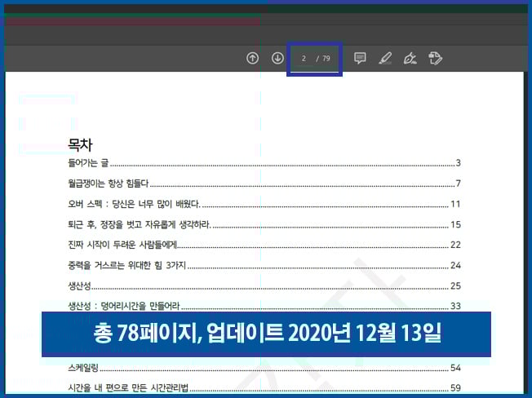Click page number 15 in contents
532x398 pixels.
pos(455,224)
